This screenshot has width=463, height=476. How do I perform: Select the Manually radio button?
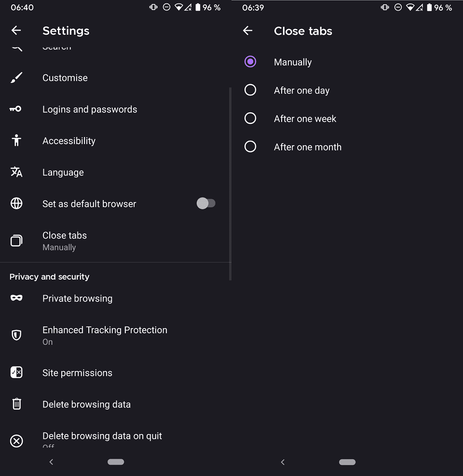click(250, 62)
